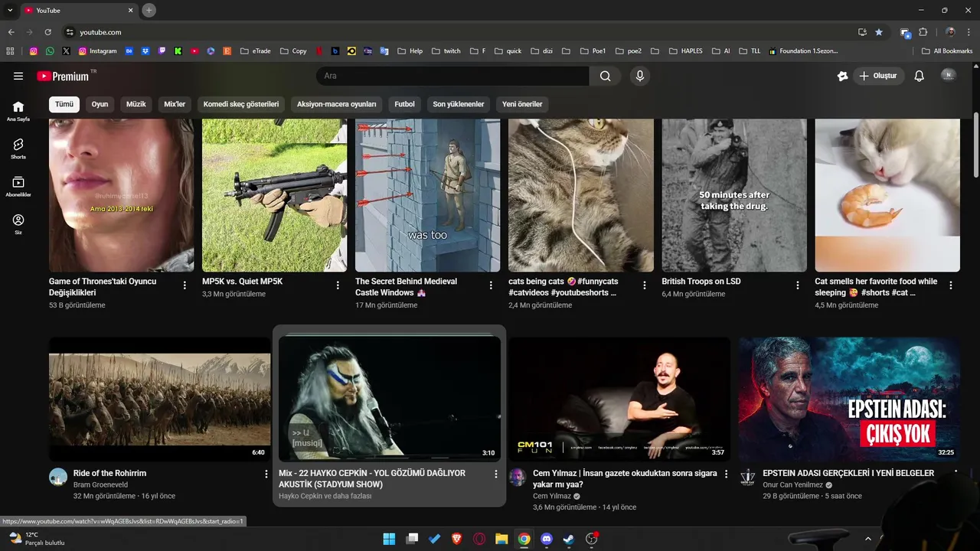Open the Chrome apps grid icon
980x551 pixels.
10,51
